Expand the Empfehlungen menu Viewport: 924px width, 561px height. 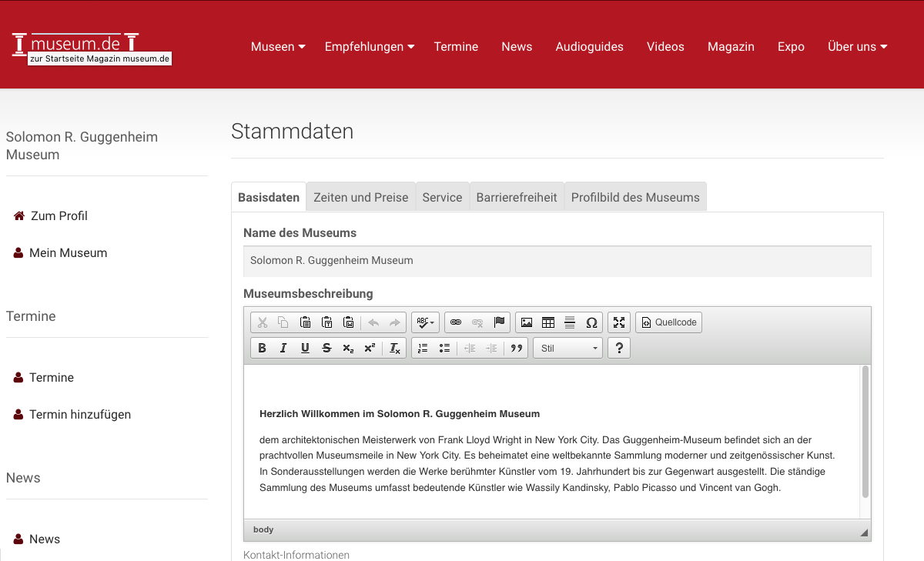point(370,47)
